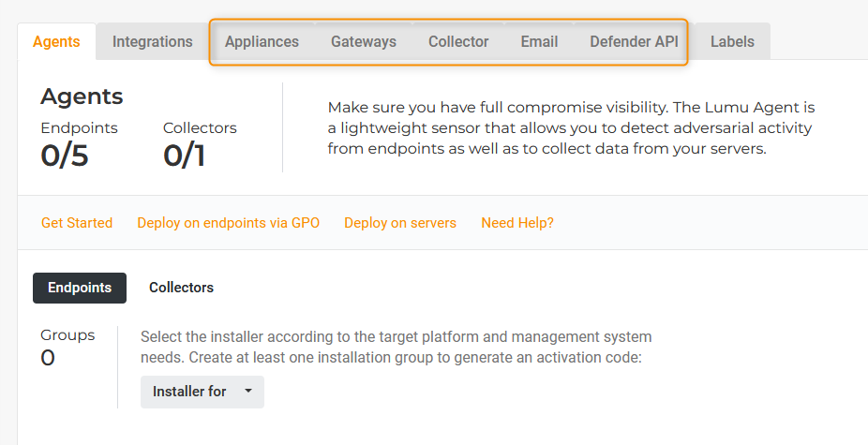The image size is (868, 445).
Task: Open the Integrations tab
Action: click(152, 42)
